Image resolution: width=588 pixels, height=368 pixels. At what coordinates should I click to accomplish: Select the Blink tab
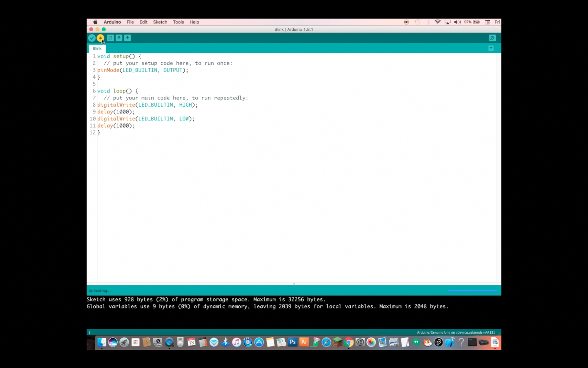[x=97, y=48]
